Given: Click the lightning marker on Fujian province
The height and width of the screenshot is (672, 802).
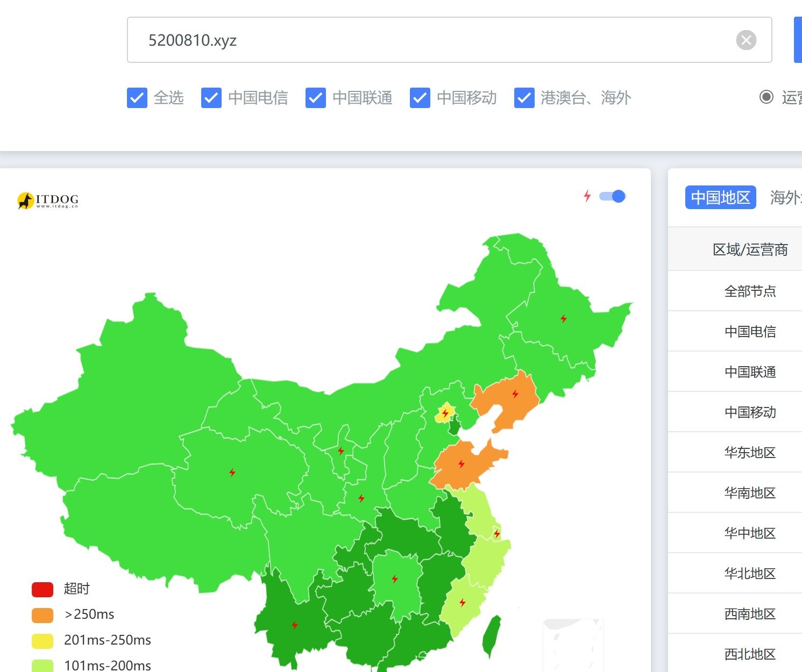Looking at the screenshot, I should pos(462,602).
